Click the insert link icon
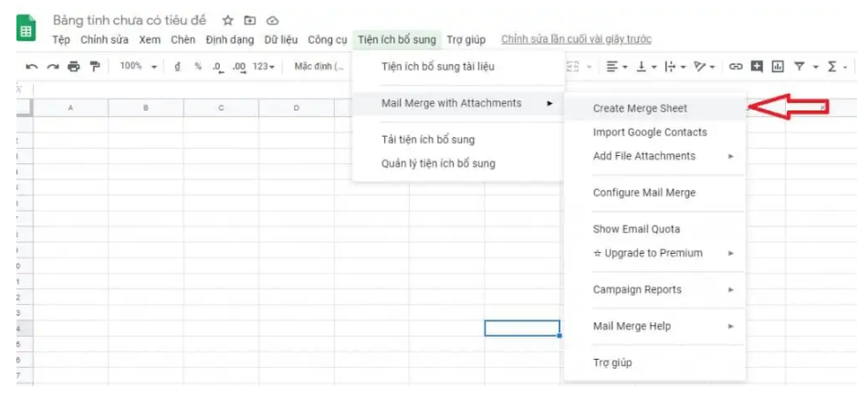868x398 pixels. pyautogui.click(x=735, y=67)
